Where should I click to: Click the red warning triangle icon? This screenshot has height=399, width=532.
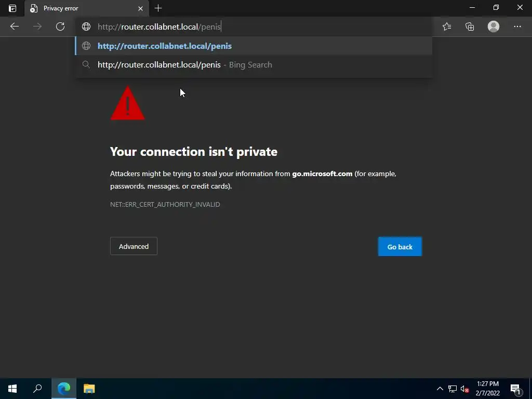[128, 103]
